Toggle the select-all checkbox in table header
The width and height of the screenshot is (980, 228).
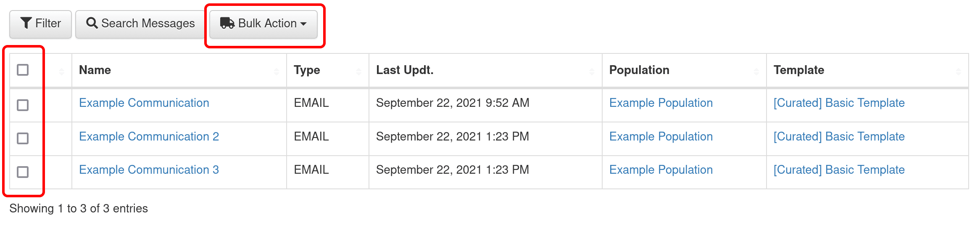[23, 70]
